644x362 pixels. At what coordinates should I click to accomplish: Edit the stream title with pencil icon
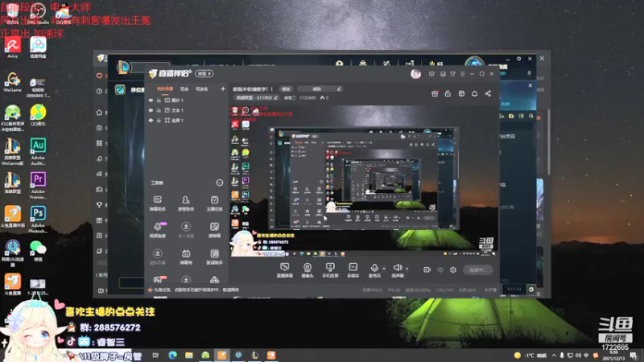[339, 88]
